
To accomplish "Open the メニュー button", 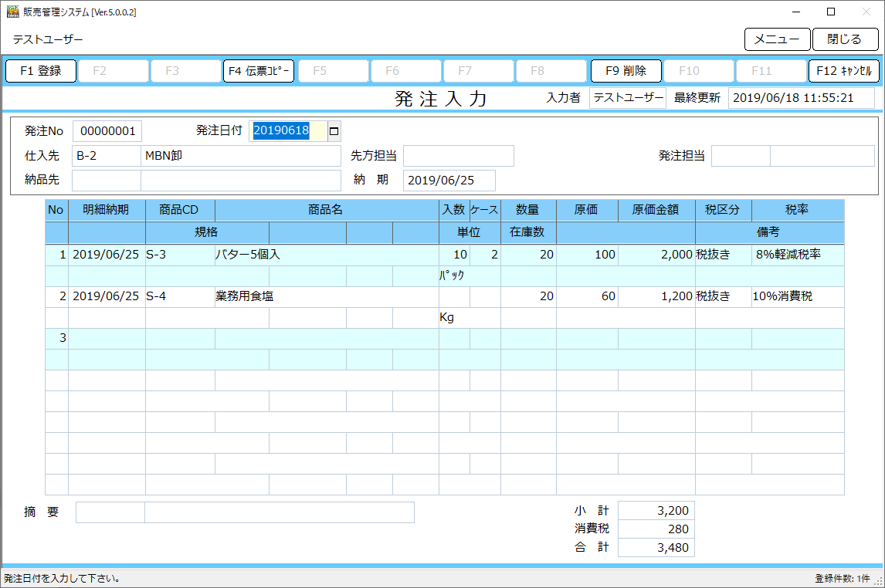I will pyautogui.click(x=777, y=39).
